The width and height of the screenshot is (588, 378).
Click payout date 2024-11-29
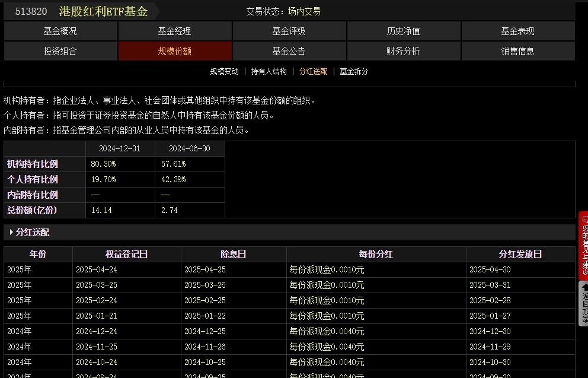tap(490, 347)
